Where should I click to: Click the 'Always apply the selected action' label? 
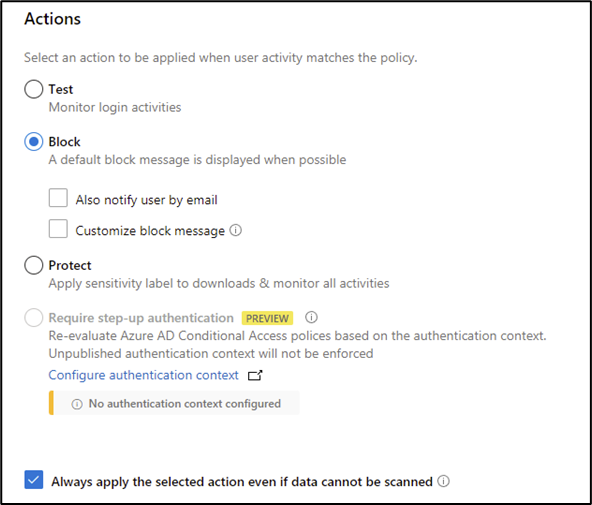242,482
